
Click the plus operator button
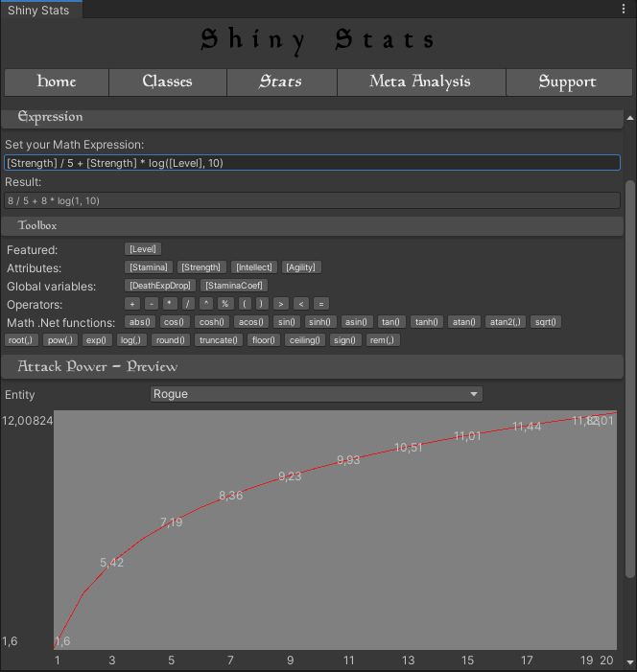point(133,304)
